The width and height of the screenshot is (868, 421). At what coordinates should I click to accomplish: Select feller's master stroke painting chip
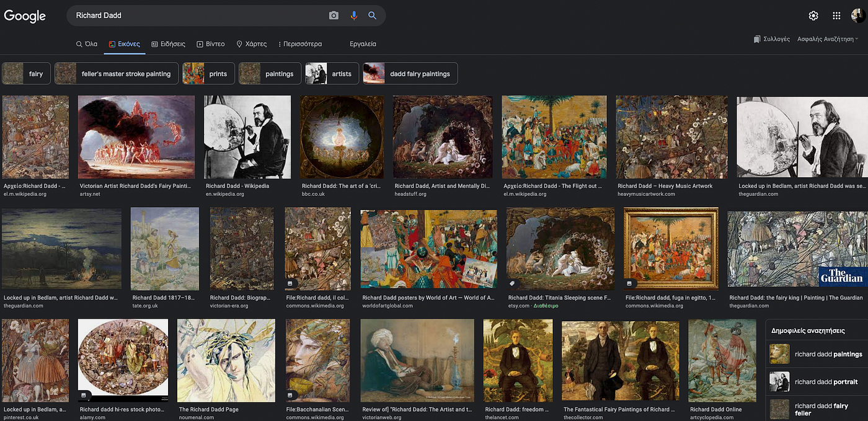pos(117,73)
